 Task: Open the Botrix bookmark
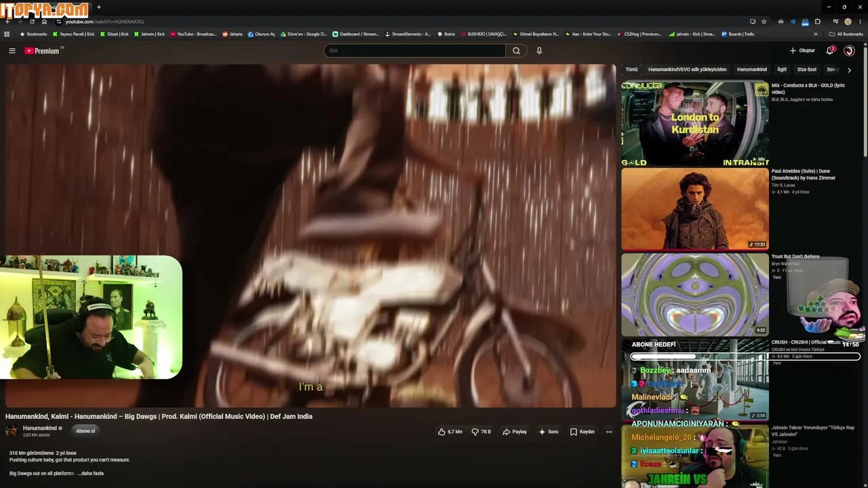(x=446, y=34)
